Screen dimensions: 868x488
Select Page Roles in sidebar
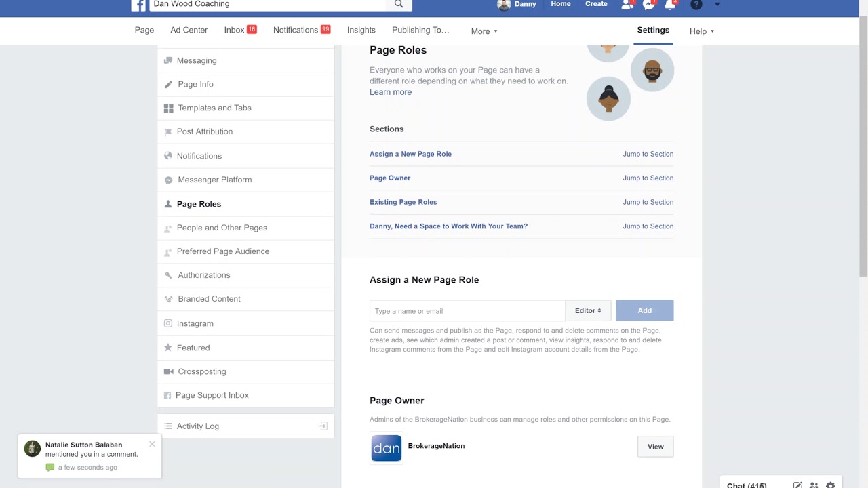(x=245, y=204)
